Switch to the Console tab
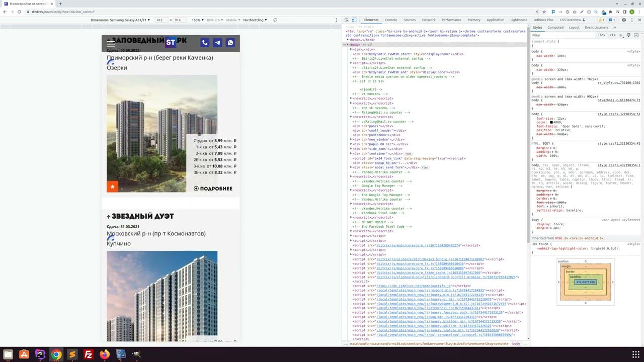Screen dimensions: 644x362 click(391, 20)
